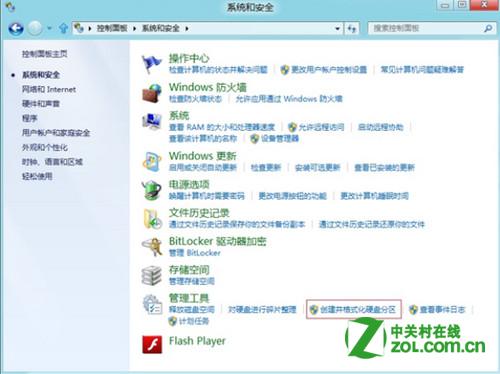Open 控制面板主页 in the sidebar
Viewport: 500px width, 374px height.
tap(45, 54)
